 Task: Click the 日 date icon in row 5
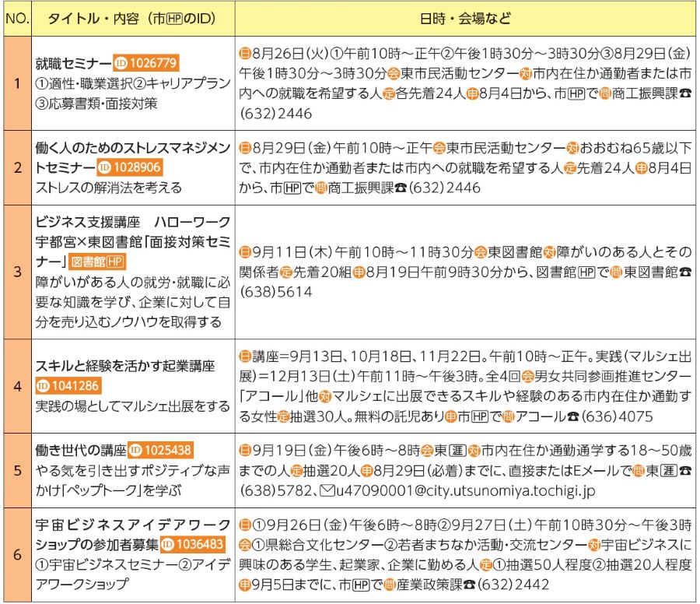pyautogui.click(x=245, y=451)
